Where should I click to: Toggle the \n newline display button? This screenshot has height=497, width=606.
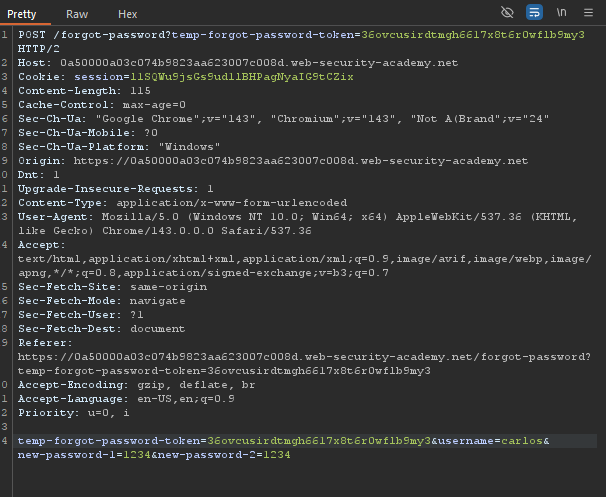[562, 12]
